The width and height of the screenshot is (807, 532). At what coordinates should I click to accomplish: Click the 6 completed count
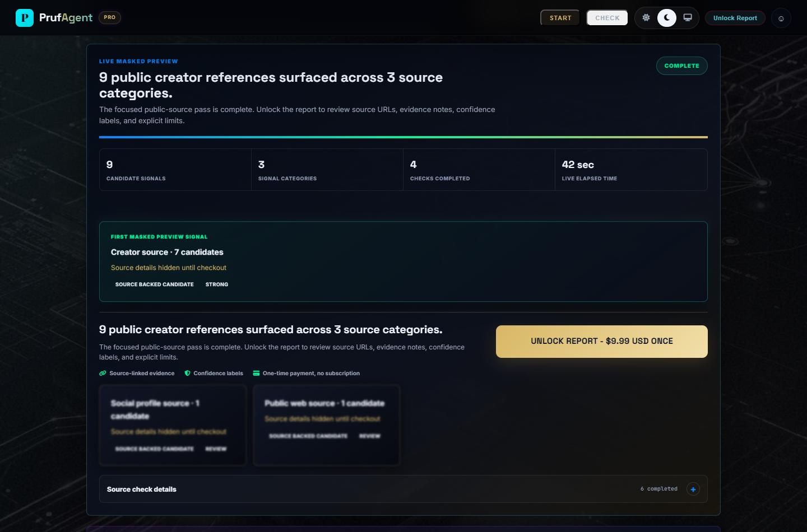tap(659, 489)
